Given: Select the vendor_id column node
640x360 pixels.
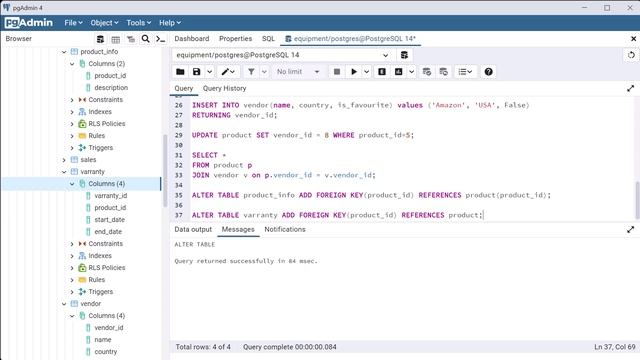Looking at the screenshot, I should click(x=109, y=328).
